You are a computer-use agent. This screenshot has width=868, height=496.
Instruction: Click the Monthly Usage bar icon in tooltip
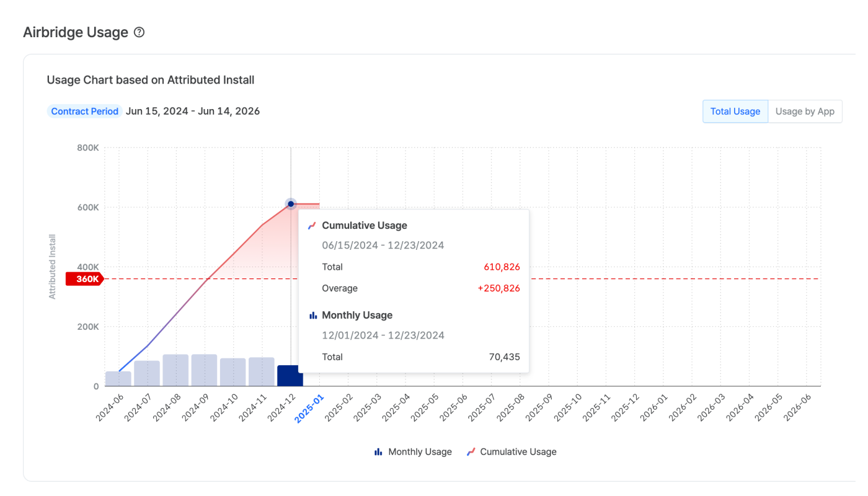point(313,316)
